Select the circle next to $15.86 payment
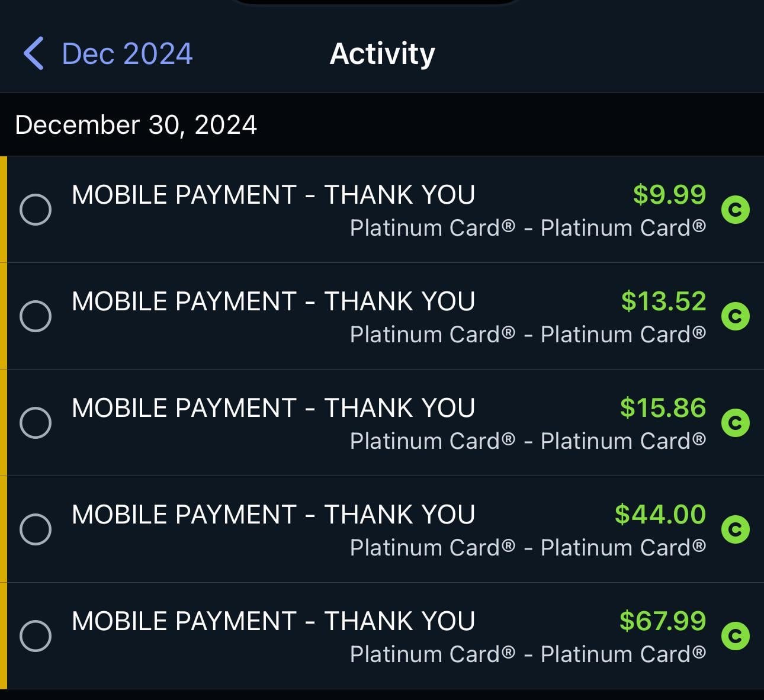Viewport: 764px width, 700px height. click(x=36, y=422)
